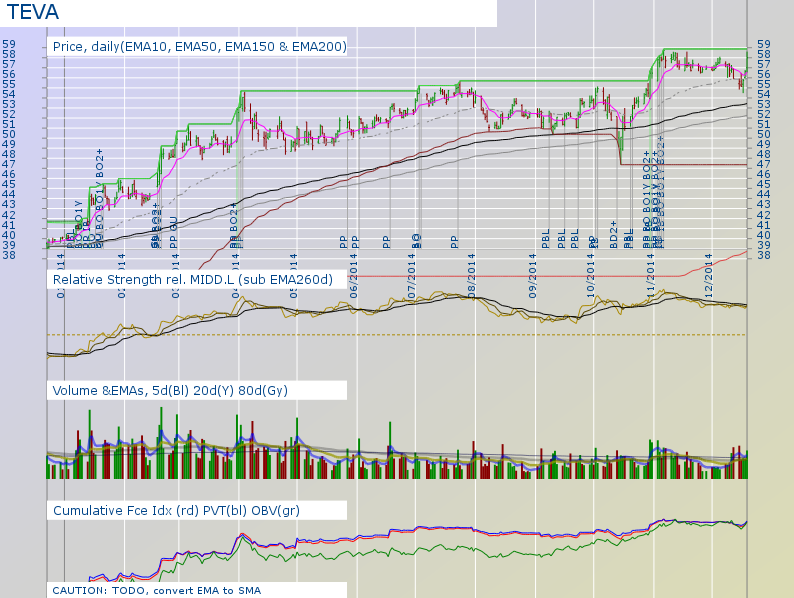
Task: Click price 41 on the left axis
Action: (9, 225)
